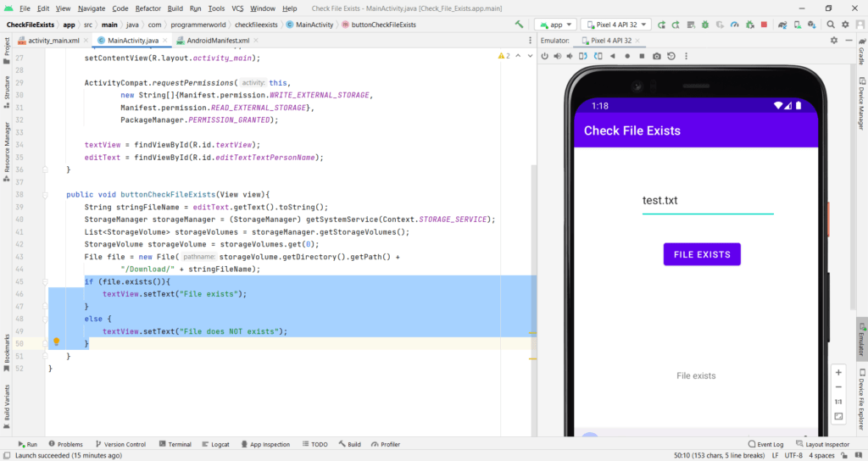
Task: Open the File menu
Action: point(25,8)
